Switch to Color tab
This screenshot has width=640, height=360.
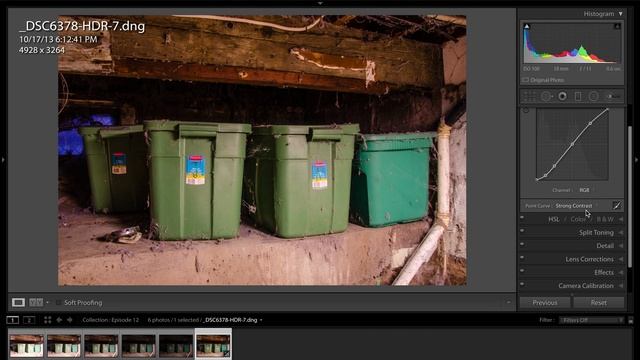coord(578,219)
